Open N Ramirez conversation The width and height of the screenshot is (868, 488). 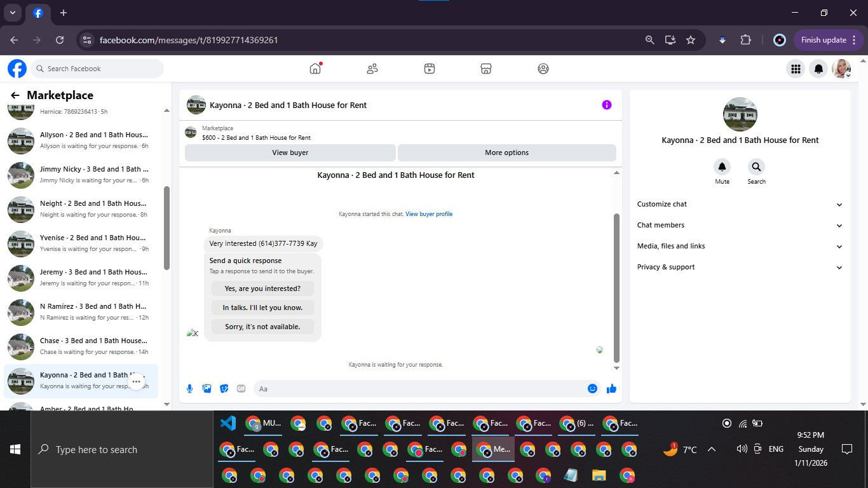[81, 312]
